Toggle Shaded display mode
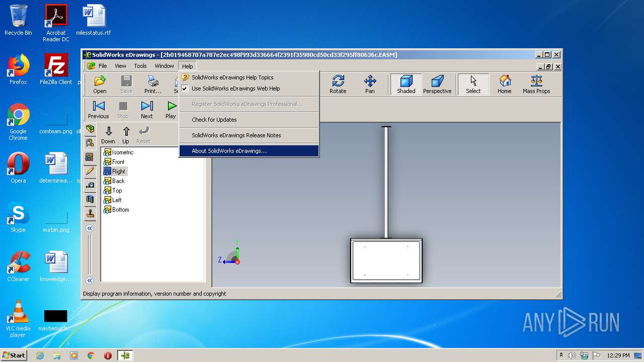Viewport: 644px width, 362px height. coord(406,84)
